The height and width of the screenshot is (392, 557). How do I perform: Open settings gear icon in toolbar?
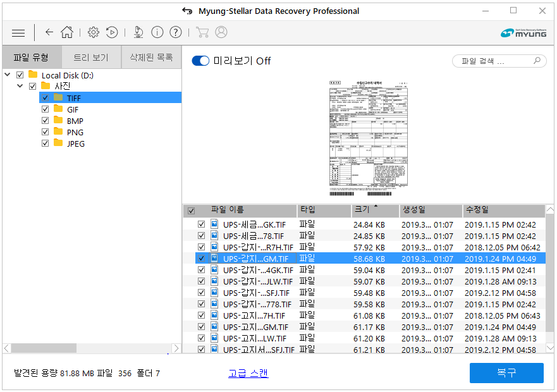pyautogui.click(x=94, y=32)
